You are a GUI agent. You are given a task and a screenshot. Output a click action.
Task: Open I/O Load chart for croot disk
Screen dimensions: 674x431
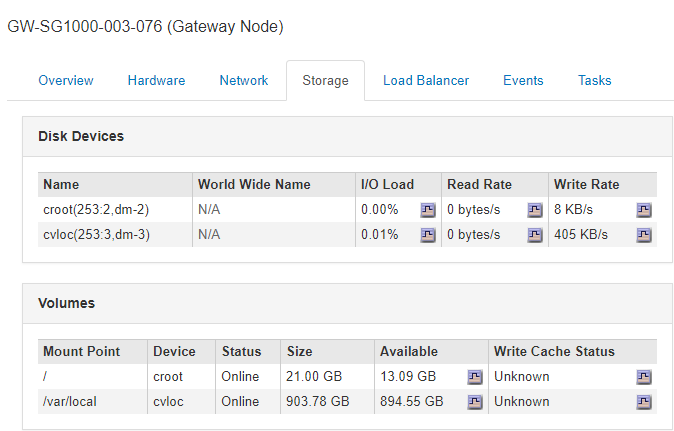pos(428,210)
